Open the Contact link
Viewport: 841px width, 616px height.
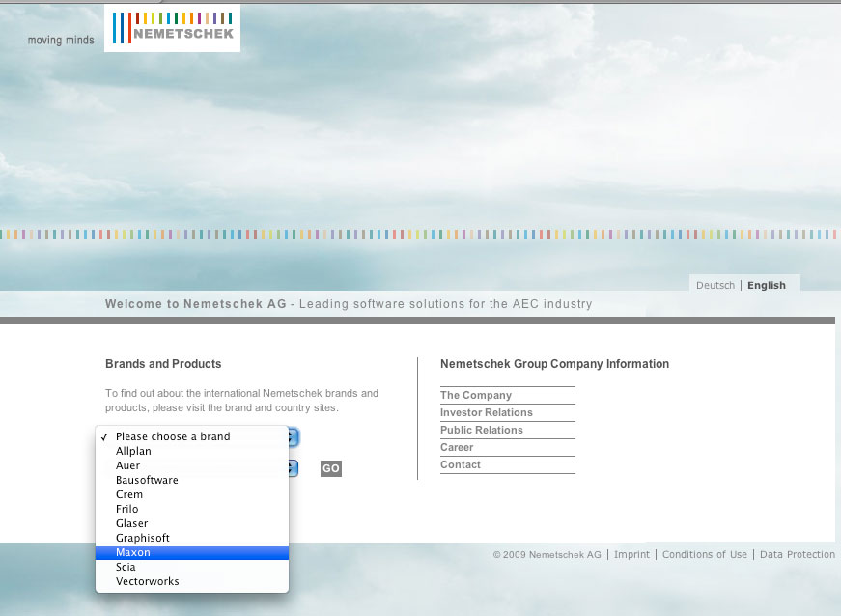(461, 464)
